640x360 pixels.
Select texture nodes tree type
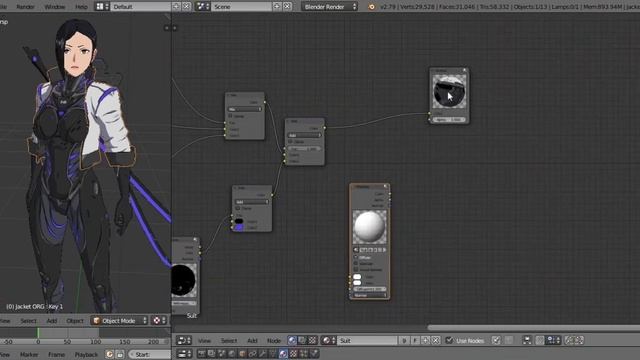312,340
